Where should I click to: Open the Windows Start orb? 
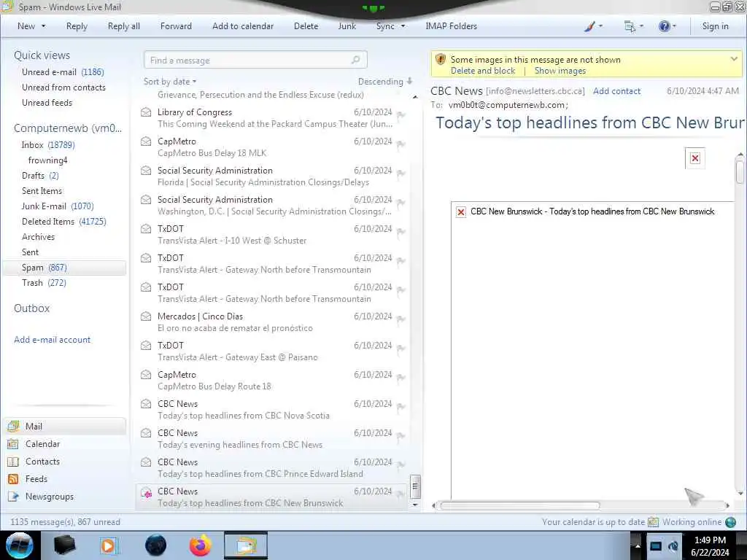[x=20, y=545]
